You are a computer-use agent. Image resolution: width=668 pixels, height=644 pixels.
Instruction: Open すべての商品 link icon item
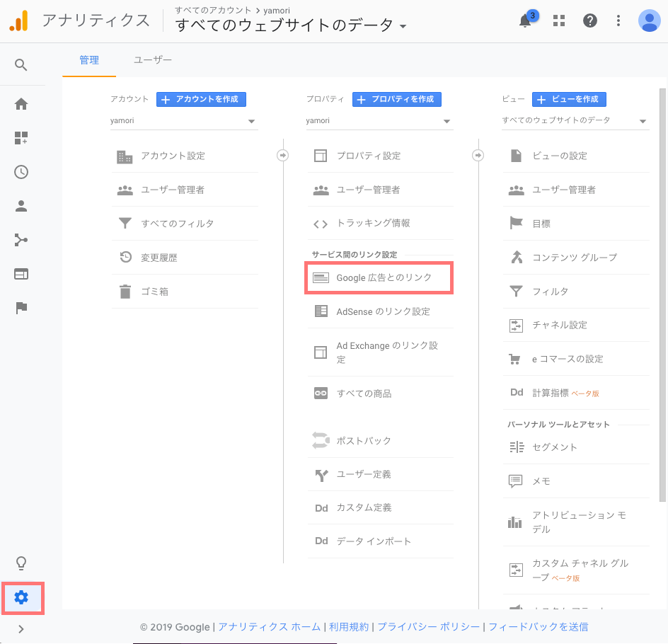click(x=380, y=393)
